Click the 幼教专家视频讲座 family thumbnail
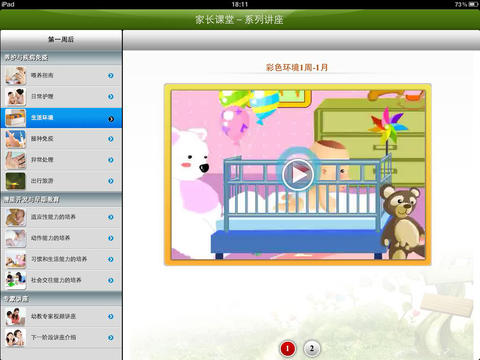480x360 pixels. click(x=15, y=317)
